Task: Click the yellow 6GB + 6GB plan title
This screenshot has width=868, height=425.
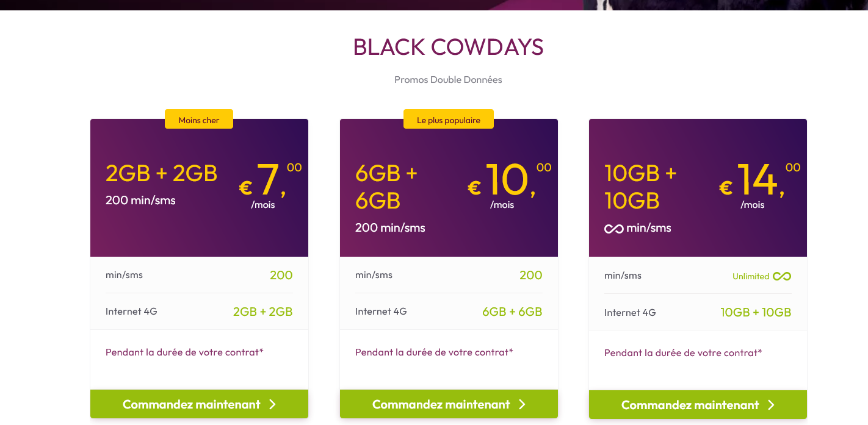Action: tap(386, 187)
